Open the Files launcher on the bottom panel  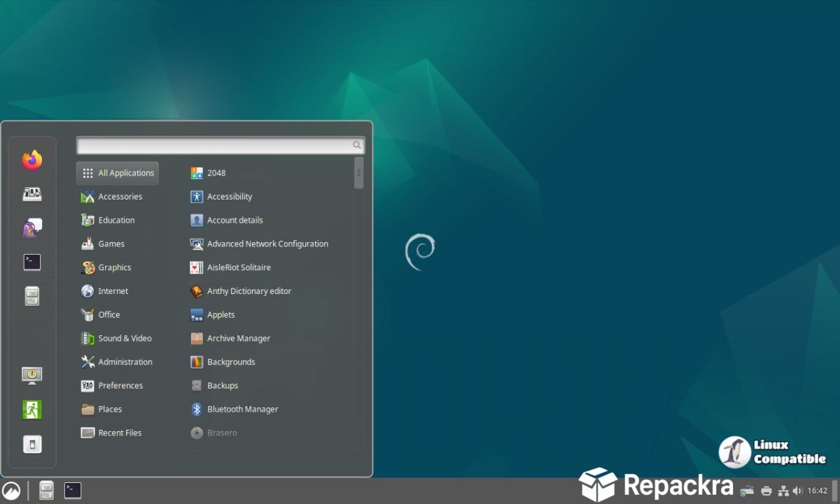click(46, 491)
